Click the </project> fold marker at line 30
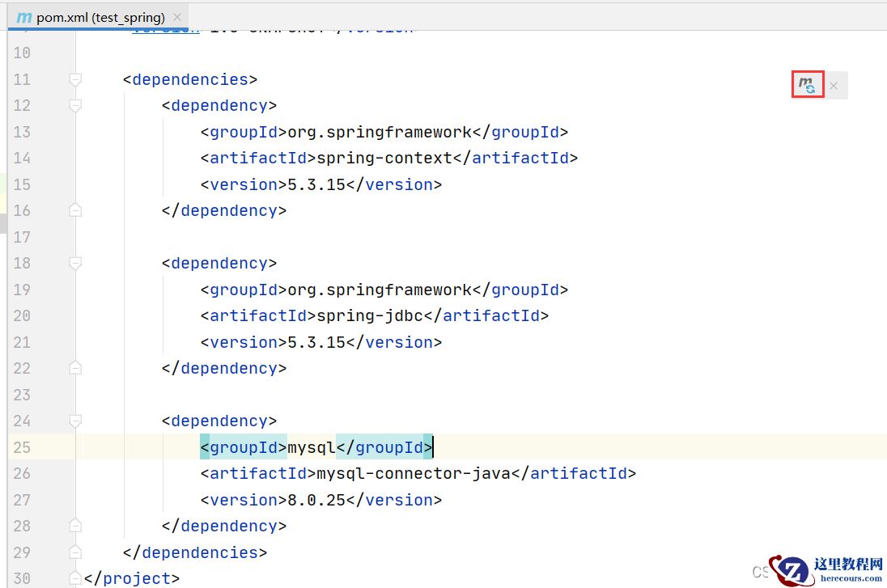The height and width of the screenshot is (588, 887). pos(75,577)
